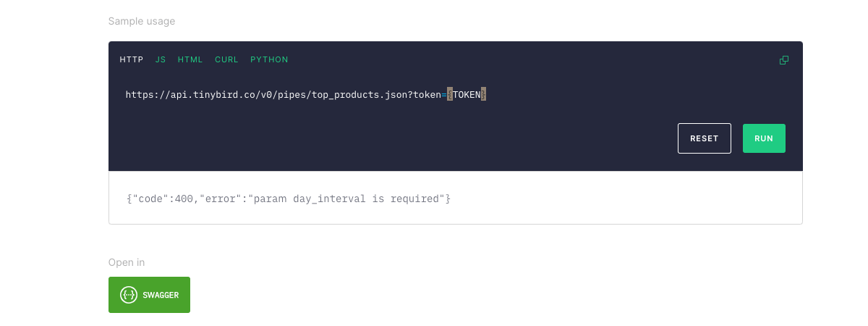Select the JS code tab
This screenshot has width=868, height=326.
click(161, 59)
